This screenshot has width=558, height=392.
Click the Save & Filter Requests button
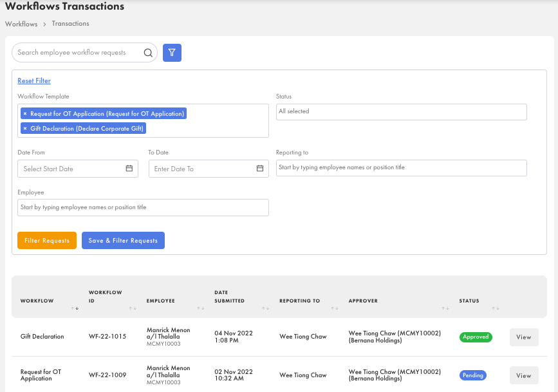tap(123, 241)
